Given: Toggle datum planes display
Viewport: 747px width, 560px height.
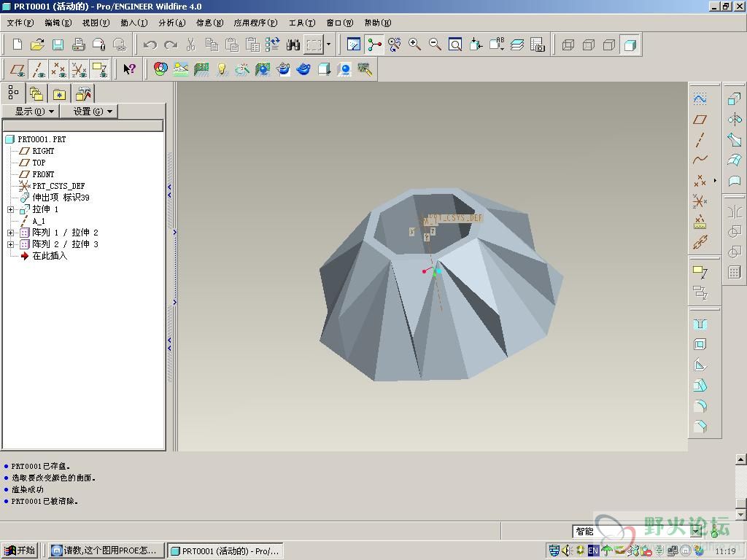Looking at the screenshot, I should 18,69.
